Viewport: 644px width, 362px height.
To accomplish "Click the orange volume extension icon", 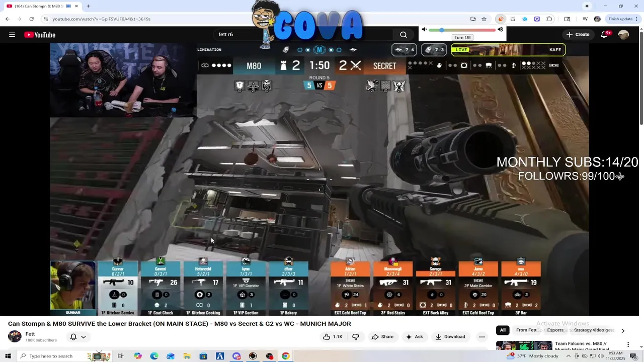I will pyautogui.click(x=500, y=19).
